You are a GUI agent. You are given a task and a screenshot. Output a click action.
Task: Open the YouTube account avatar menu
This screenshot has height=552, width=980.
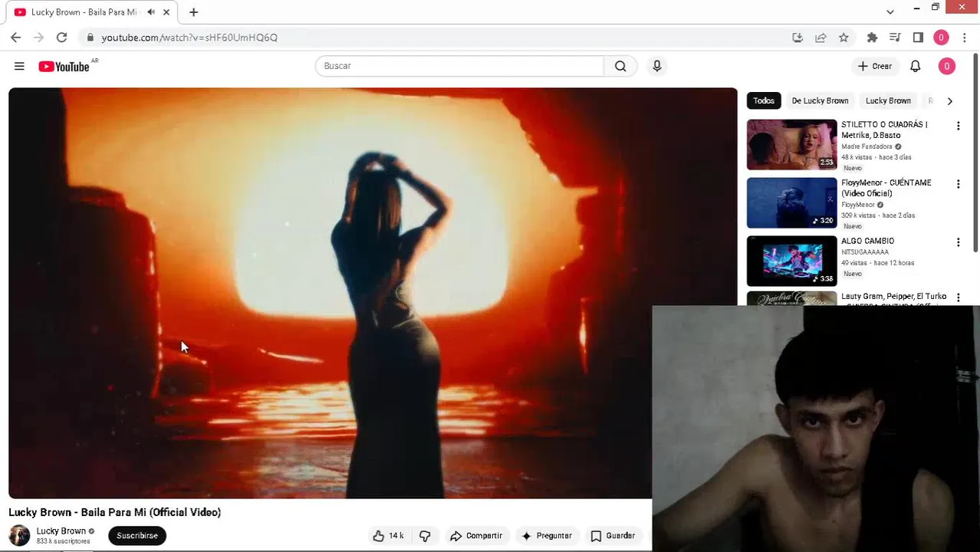click(946, 66)
